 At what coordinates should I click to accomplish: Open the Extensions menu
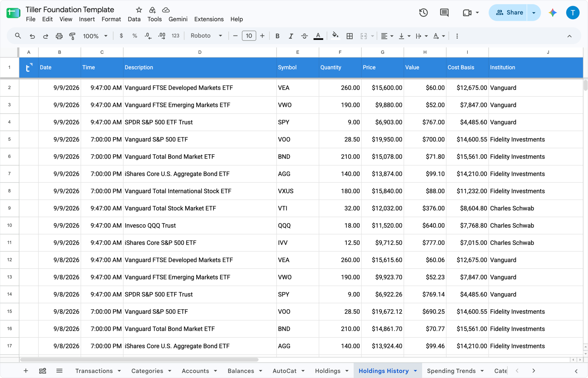coord(209,19)
